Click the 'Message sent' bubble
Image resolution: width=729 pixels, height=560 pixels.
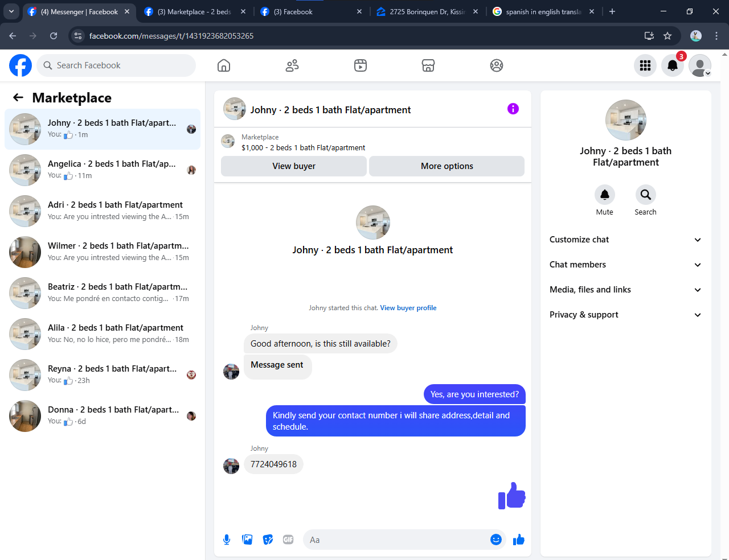(277, 367)
